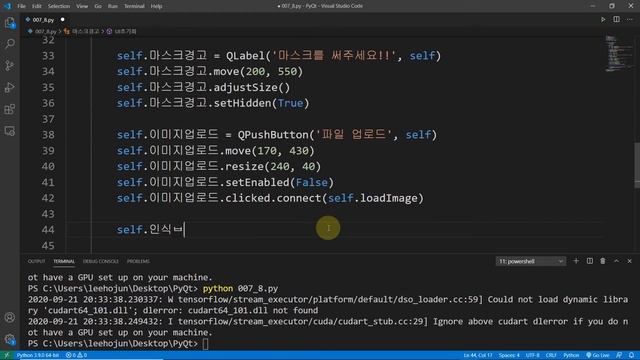This screenshot has height=360, width=640.
Task: Click the 마스크경고 class breadcrumb
Action: pos(85,31)
